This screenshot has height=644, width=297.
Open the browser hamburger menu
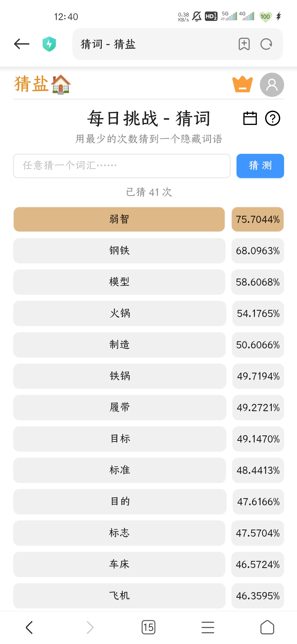pos(208,627)
